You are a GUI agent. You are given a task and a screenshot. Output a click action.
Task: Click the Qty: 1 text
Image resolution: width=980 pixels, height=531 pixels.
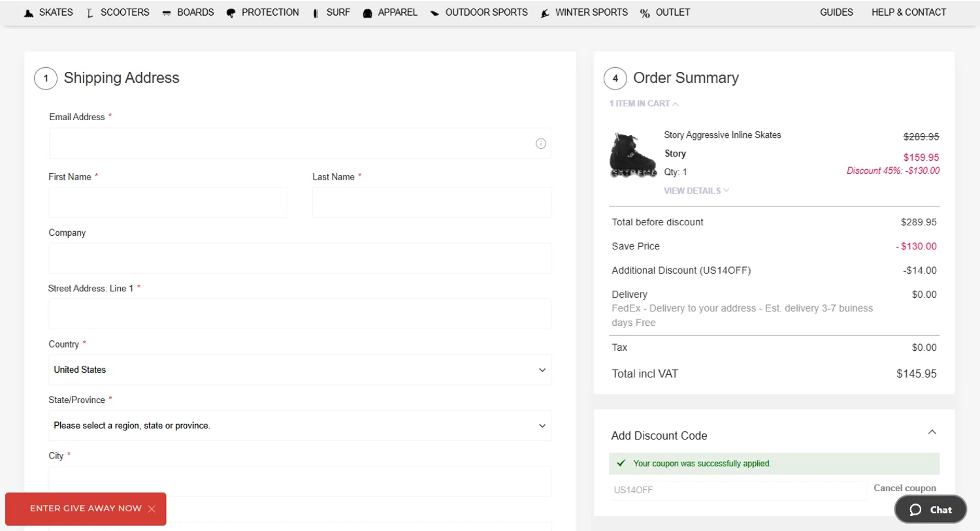[x=676, y=172]
